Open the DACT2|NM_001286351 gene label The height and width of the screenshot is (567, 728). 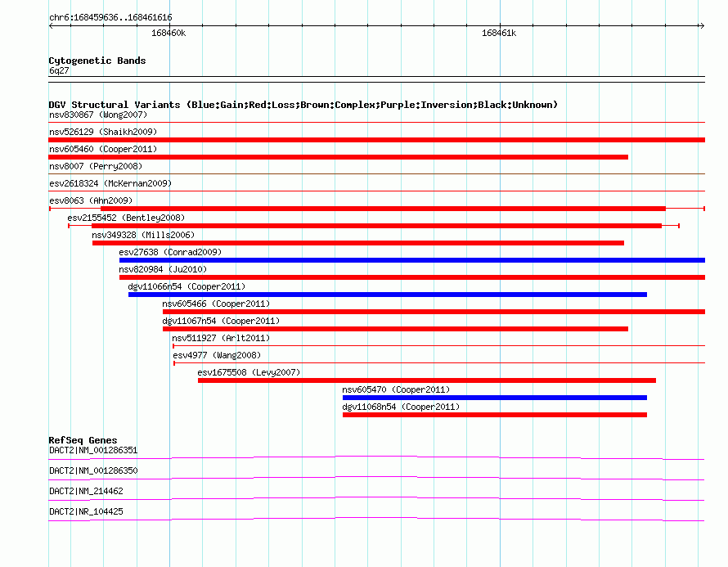tap(93, 450)
